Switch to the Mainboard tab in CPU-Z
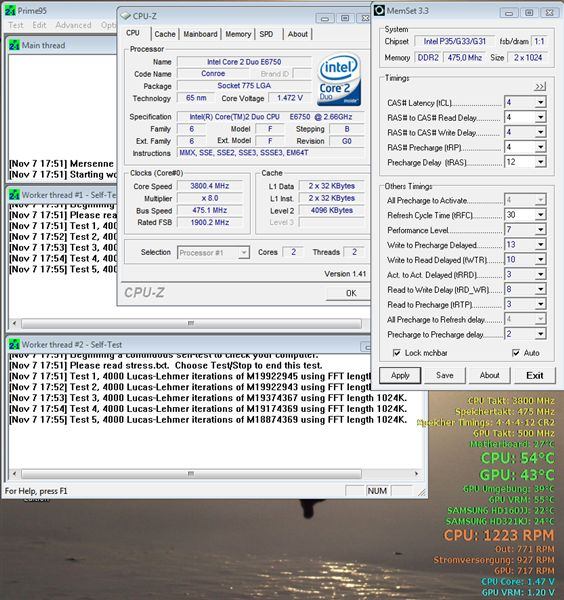The height and width of the screenshot is (600, 564). click(x=200, y=34)
